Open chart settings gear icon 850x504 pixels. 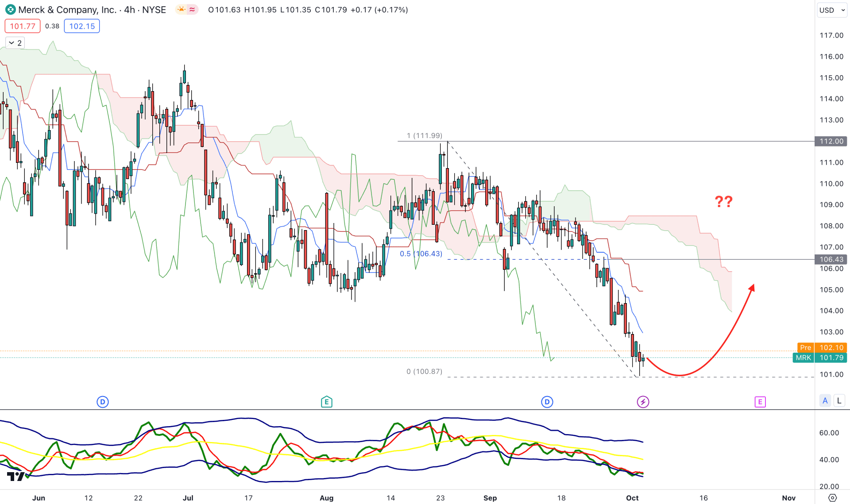click(x=832, y=498)
